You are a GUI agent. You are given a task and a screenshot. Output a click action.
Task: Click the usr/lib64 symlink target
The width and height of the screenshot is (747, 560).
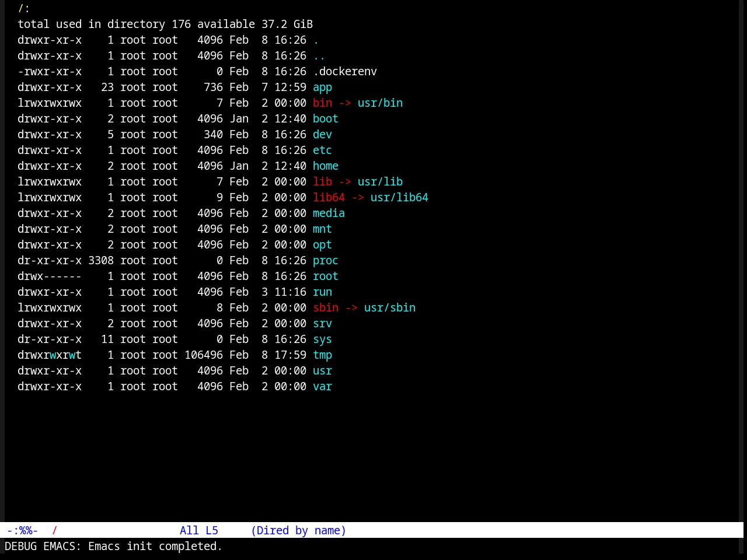tap(399, 198)
